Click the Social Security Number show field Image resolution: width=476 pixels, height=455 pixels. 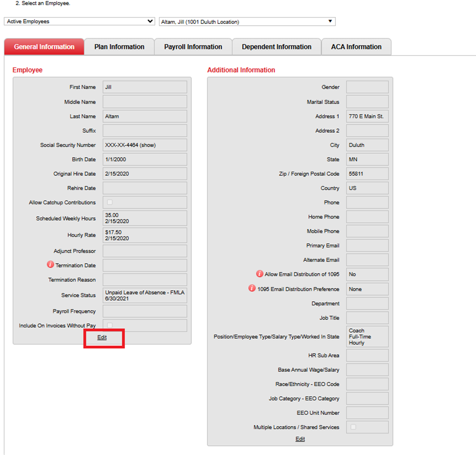click(x=145, y=145)
